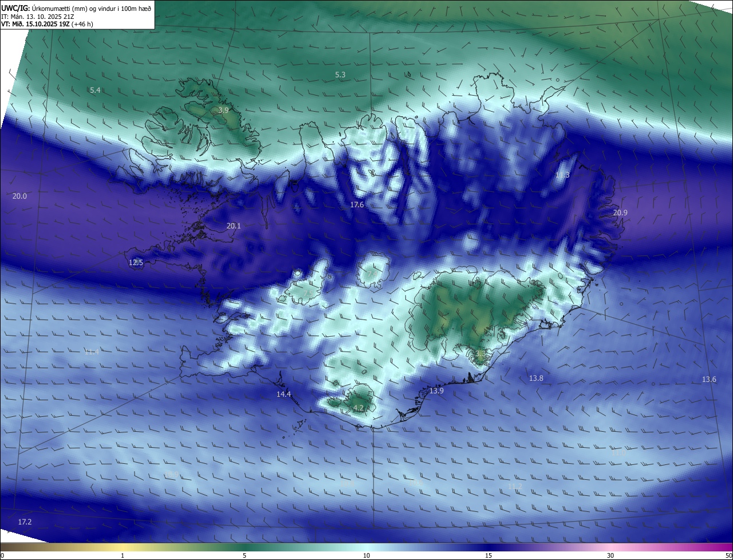Image resolution: width=733 pixels, height=560 pixels.
Task: Click the 1 tick on the color scale
Action: pyautogui.click(x=123, y=556)
